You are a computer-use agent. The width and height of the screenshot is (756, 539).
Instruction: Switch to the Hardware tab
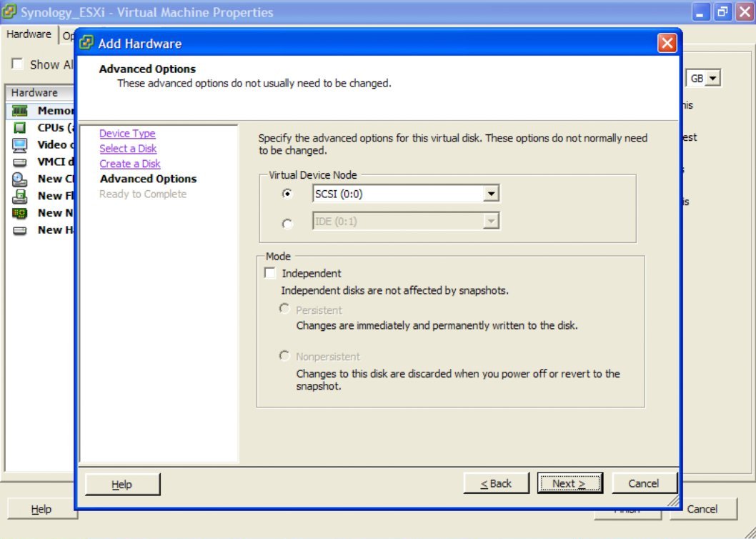coord(29,34)
